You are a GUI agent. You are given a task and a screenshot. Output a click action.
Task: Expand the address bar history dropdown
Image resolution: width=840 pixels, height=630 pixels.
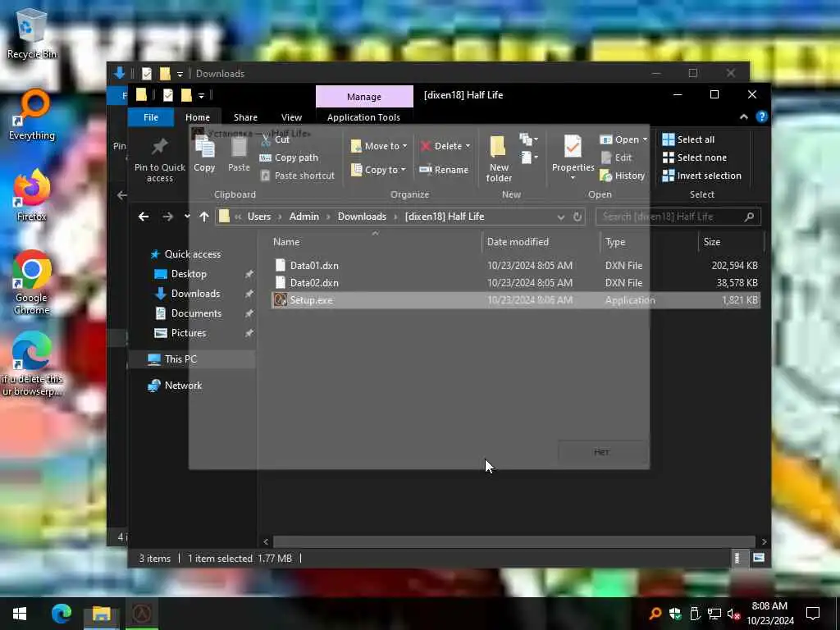561,217
